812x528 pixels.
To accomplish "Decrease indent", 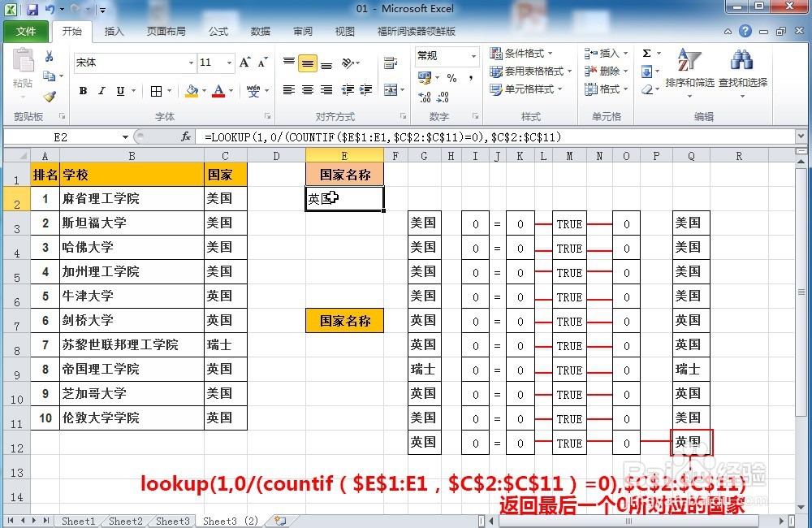I will point(348,90).
